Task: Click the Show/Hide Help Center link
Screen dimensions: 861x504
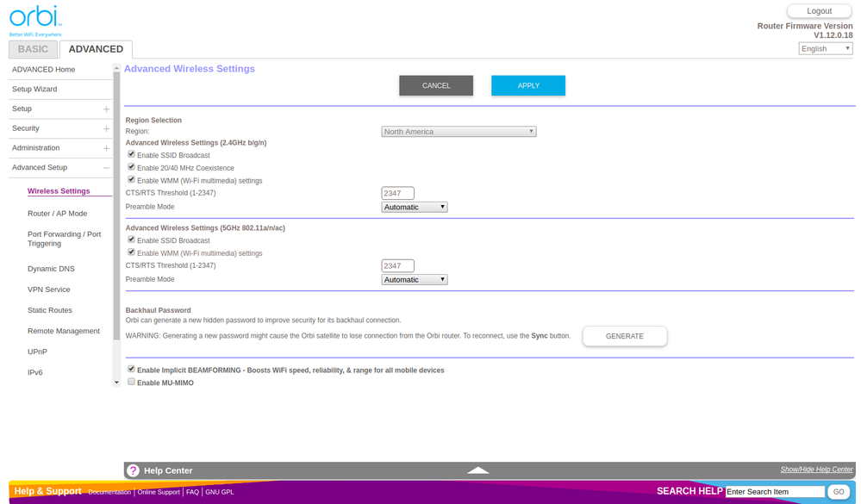Action: [816, 469]
